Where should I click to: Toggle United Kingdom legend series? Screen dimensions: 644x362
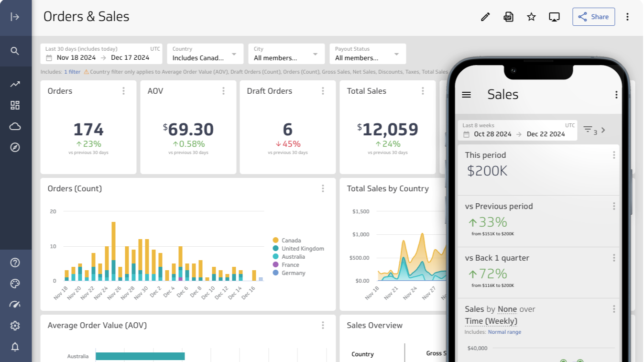302,249
